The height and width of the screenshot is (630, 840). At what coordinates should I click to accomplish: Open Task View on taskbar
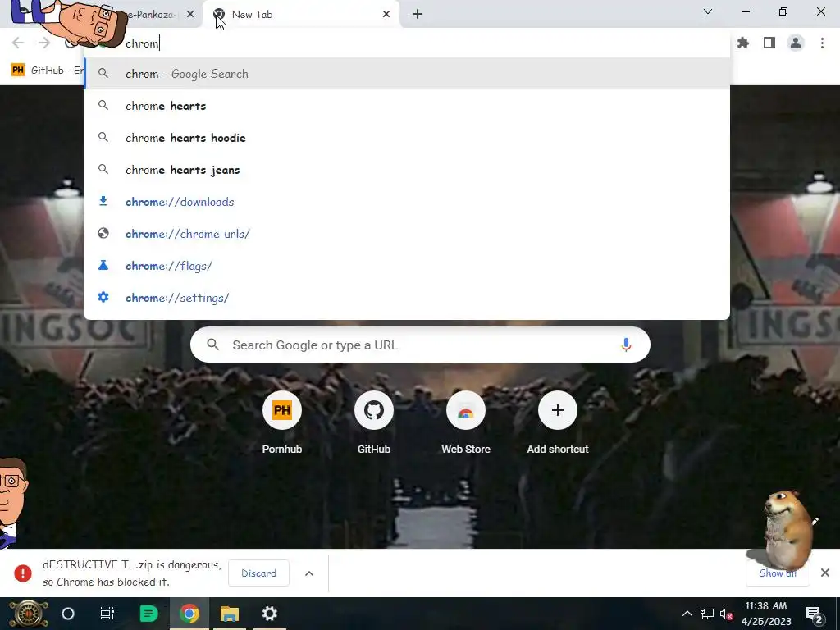tap(107, 614)
